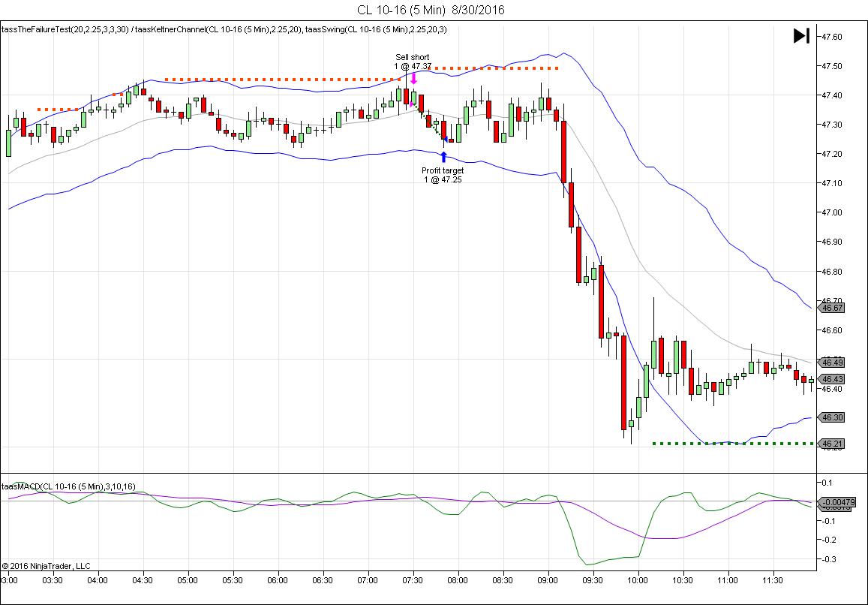Click the blue Profit target arrow marker

coord(443,158)
